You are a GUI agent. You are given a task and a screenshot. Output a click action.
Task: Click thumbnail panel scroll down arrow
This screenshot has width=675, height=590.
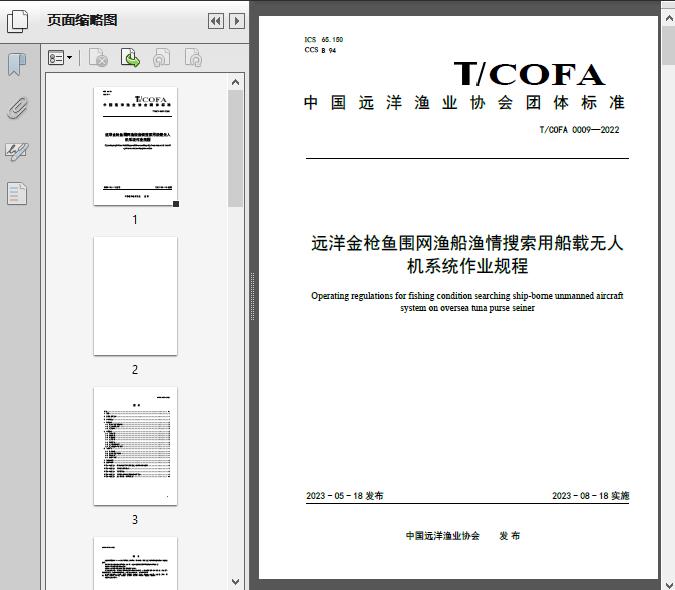click(x=235, y=582)
